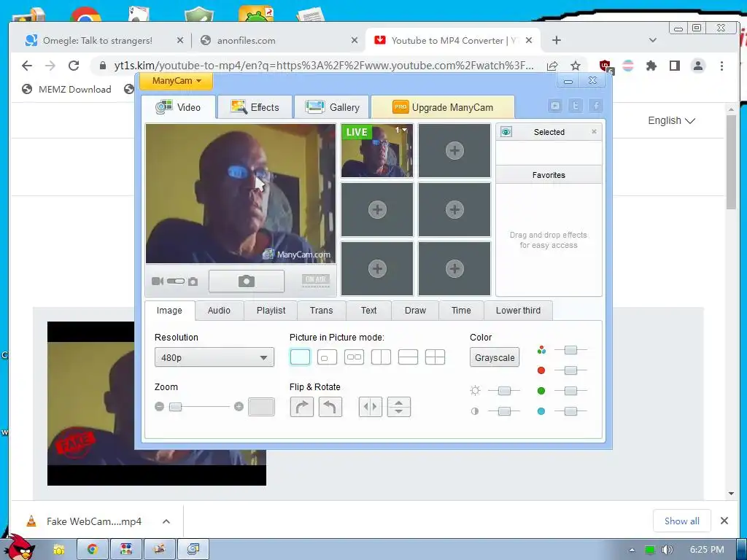Click the YouTube icon in ManyCam header
747x560 pixels.
click(x=555, y=106)
